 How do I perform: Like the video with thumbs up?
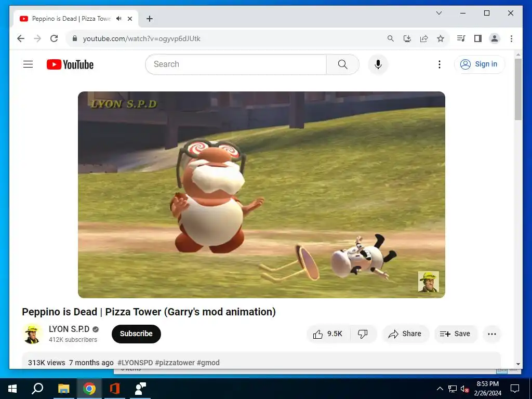[328, 334]
